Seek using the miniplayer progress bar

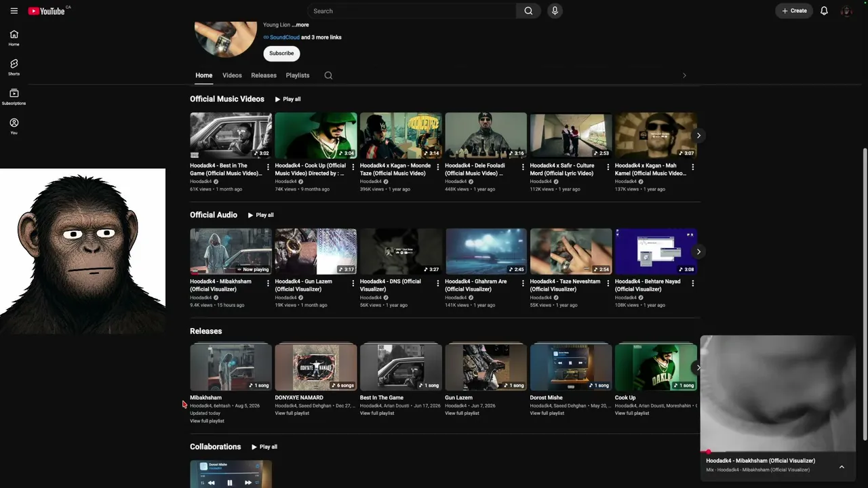coord(778,451)
